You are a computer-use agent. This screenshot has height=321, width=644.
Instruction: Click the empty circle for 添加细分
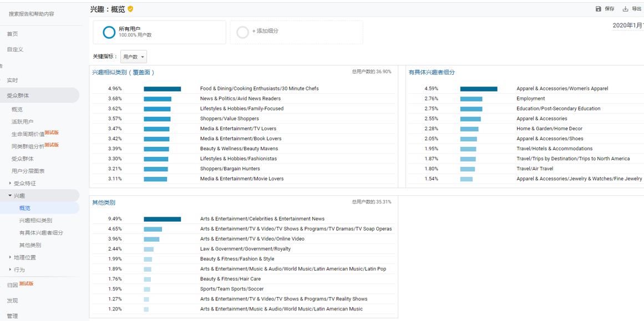242,32
